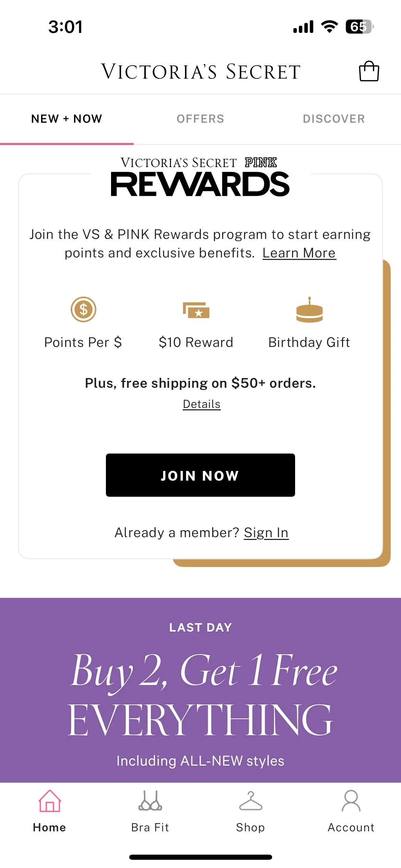
Task: Click the Join Now button
Action: tap(200, 475)
